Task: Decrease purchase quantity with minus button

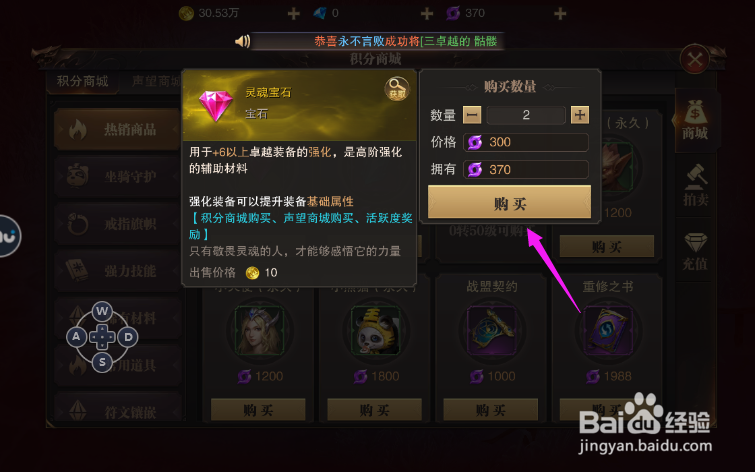Action: (472, 115)
